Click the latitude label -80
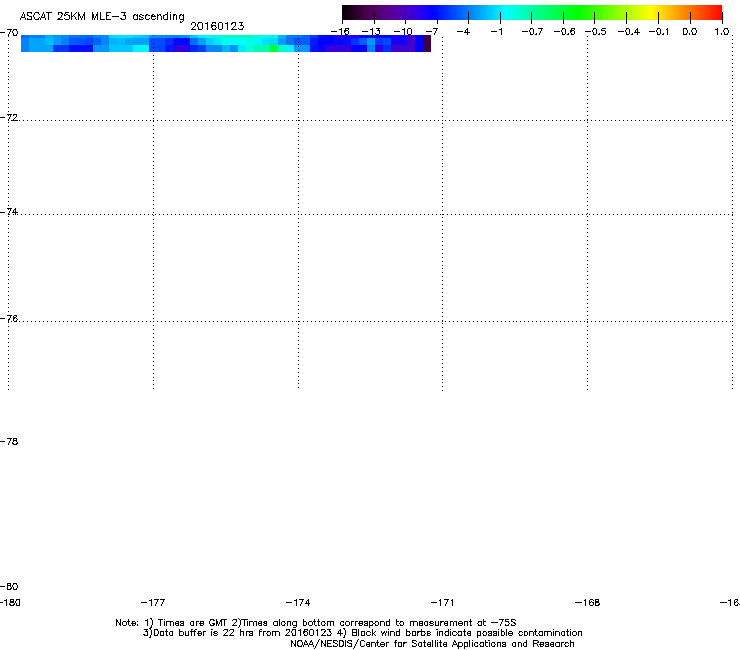 tap(9, 586)
